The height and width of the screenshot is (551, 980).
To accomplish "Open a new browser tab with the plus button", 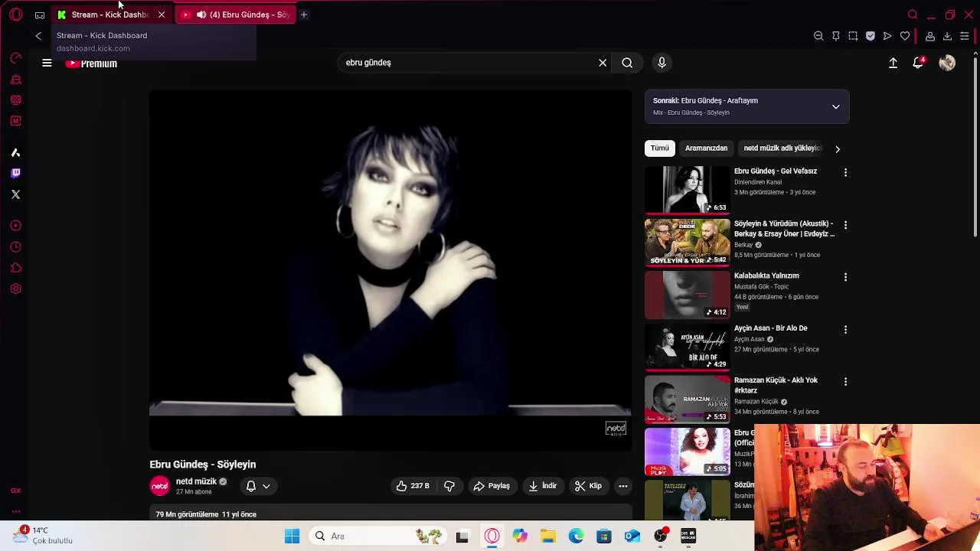I will pyautogui.click(x=304, y=15).
